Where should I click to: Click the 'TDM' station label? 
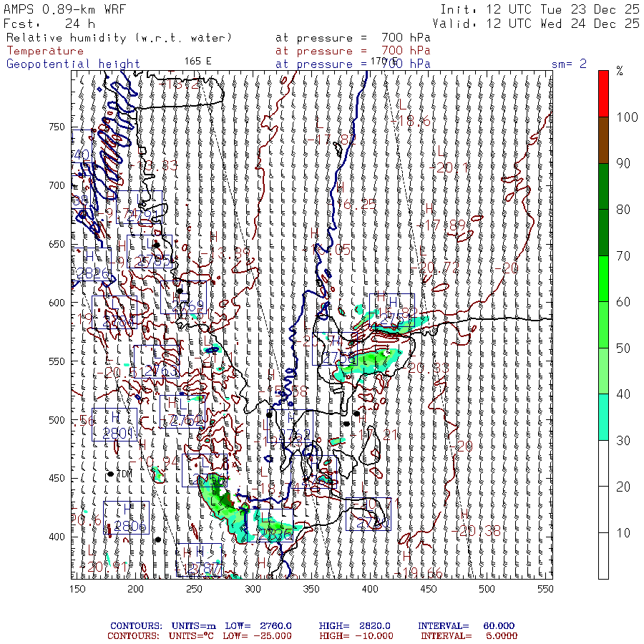tap(125, 474)
